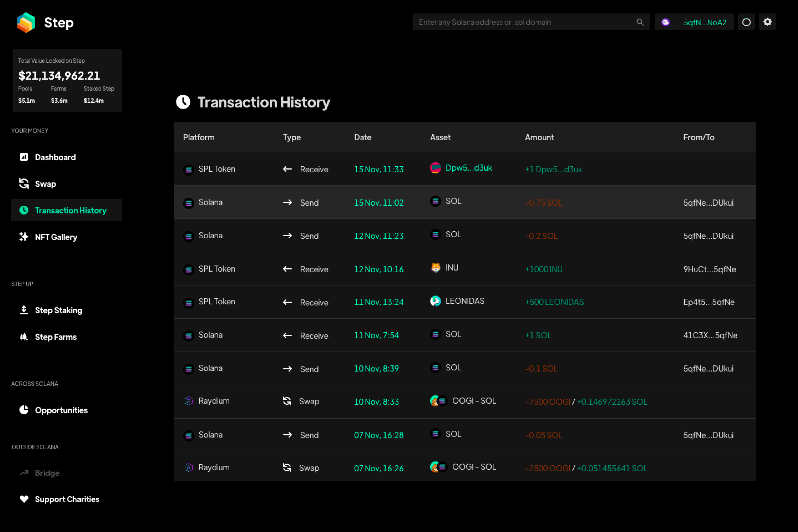This screenshot has height=532, width=798.
Task: Click amount -7500 OOGI
Action: (548, 402)
